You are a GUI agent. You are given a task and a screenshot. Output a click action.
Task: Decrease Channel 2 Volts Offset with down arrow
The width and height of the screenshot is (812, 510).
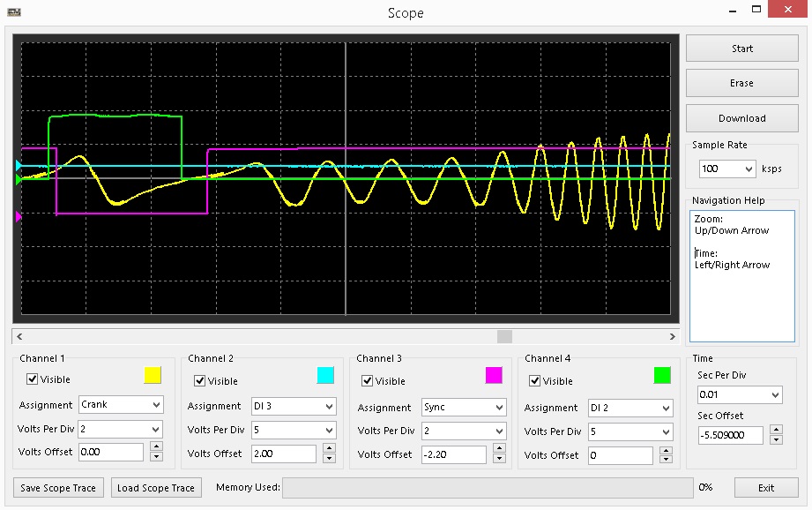click(329, 458)
